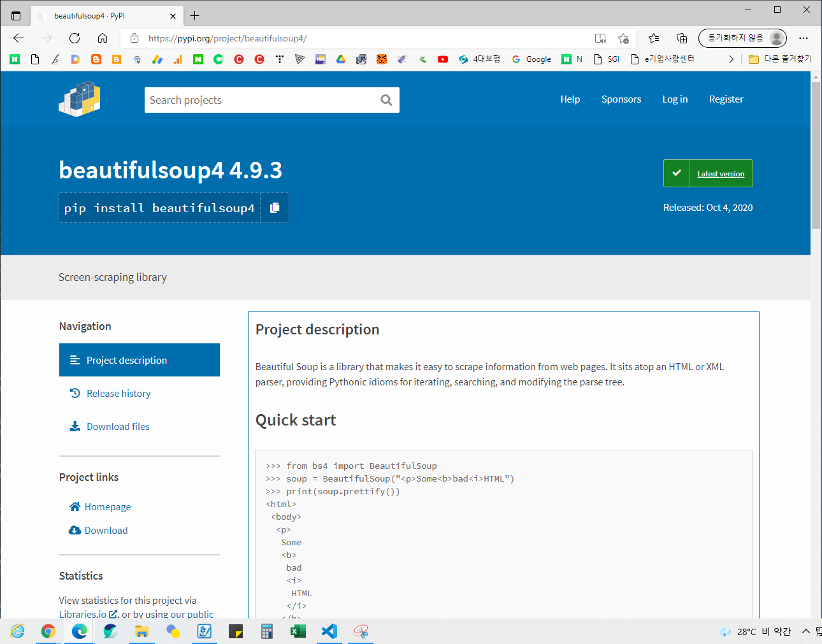Screen dimensions: 822x644
Task: Open the other favorites folder
Action: click(780, 59)
